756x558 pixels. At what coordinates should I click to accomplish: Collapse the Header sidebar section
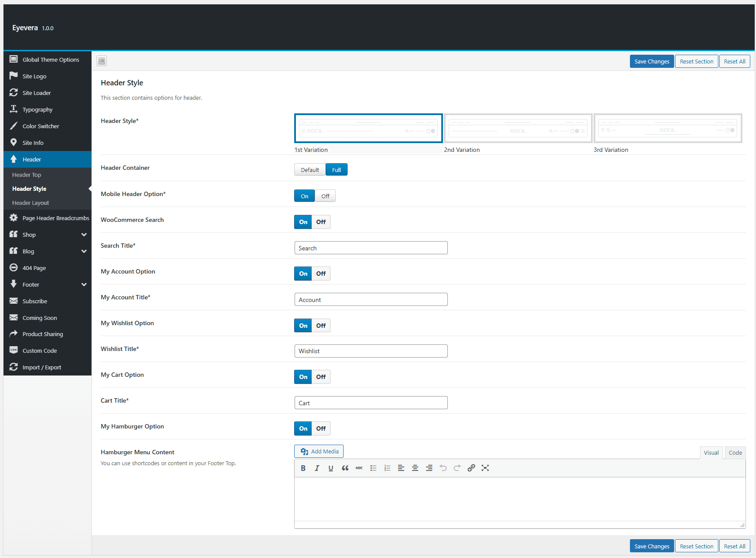(x=47, y=159)
